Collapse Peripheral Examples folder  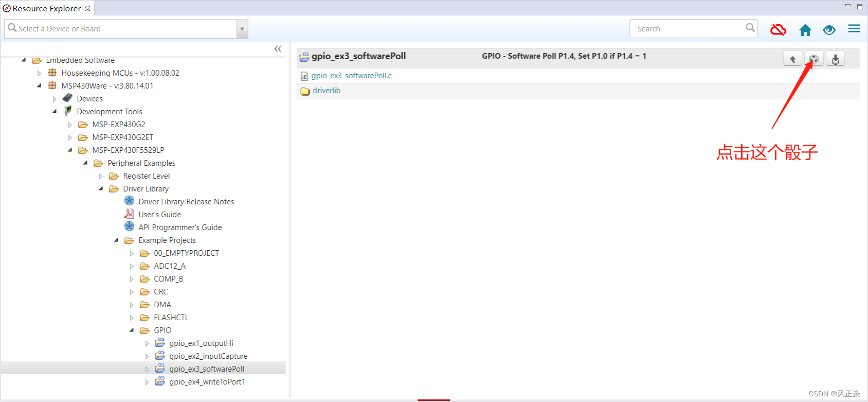(85, 163)
